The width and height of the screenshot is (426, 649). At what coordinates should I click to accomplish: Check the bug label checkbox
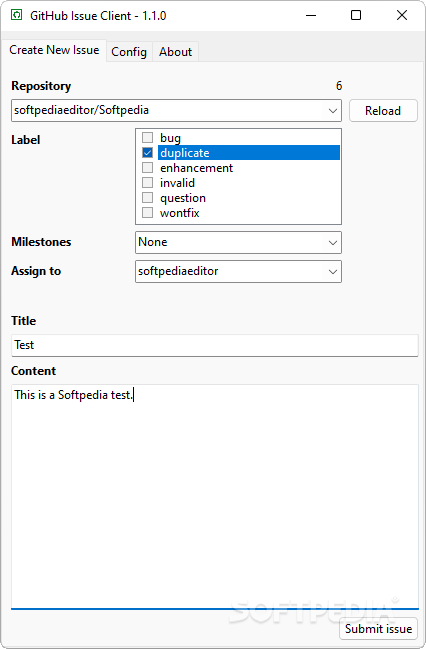tap(147, 137)
